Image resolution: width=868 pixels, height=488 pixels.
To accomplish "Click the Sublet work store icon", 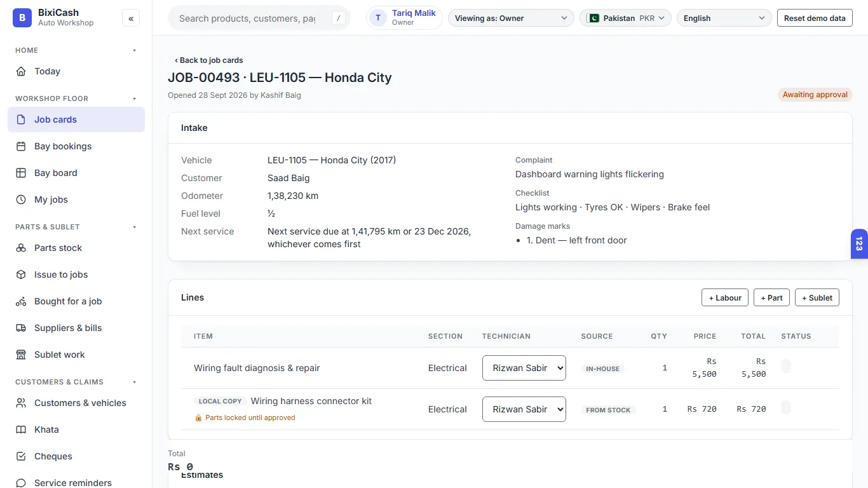I will tap(21, 355).
